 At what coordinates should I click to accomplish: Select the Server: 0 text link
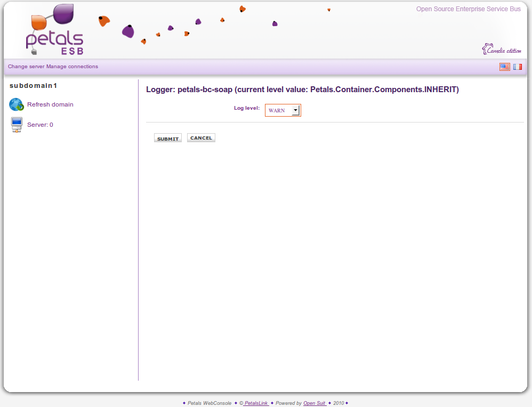[40, 125]
